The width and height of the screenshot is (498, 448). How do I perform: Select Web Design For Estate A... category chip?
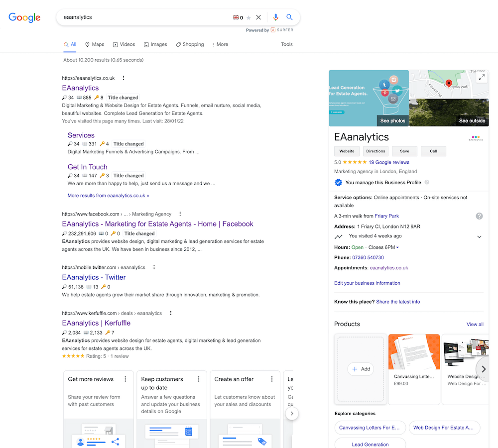point(444,428)
